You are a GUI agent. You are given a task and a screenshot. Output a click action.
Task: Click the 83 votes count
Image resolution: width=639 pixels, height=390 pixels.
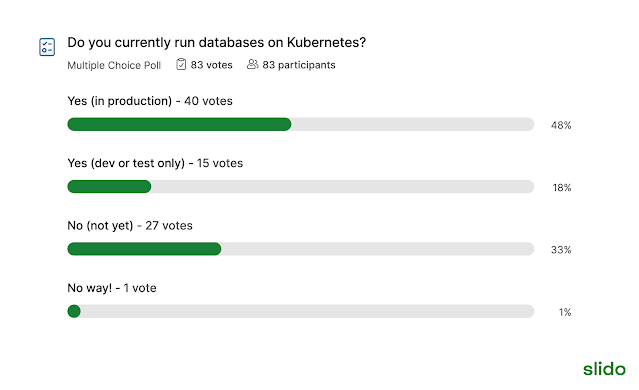click(x=212, y=65)
